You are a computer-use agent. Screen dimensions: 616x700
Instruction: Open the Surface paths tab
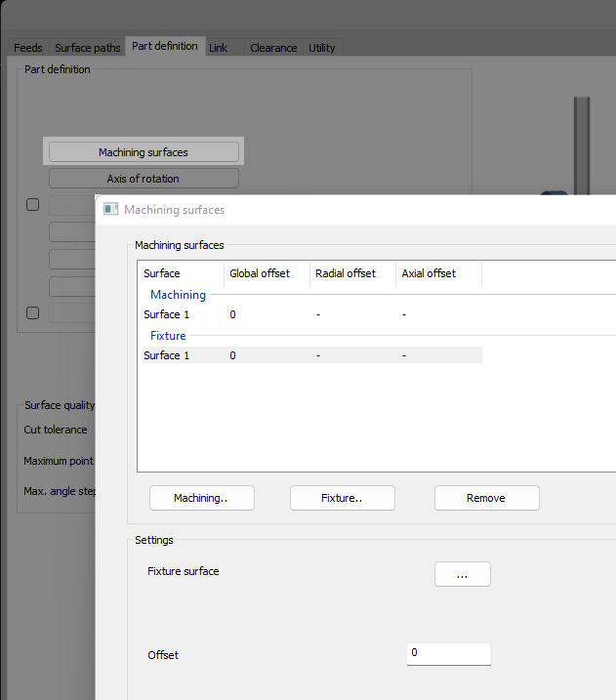pos(87,48)
